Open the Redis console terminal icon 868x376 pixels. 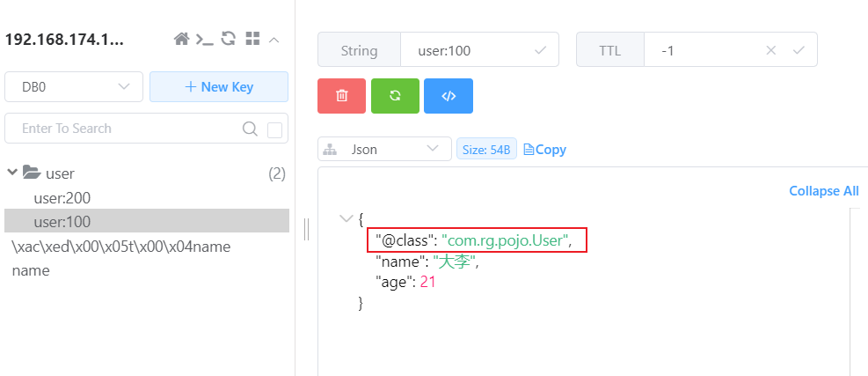click(204, 39)
